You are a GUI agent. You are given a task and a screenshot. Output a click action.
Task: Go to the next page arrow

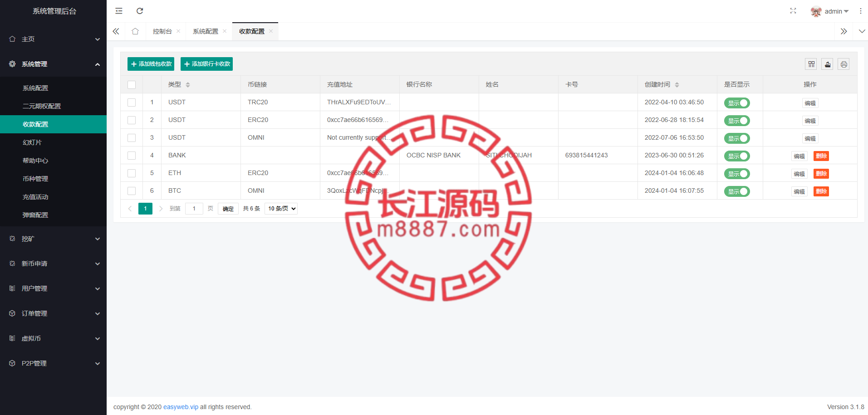pyautogui.click(x=161, y=209)
